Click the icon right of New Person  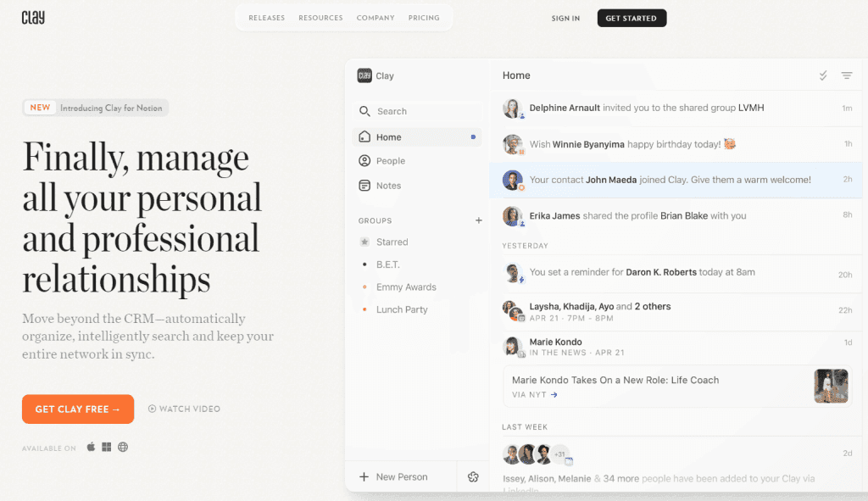click(473, 476)
